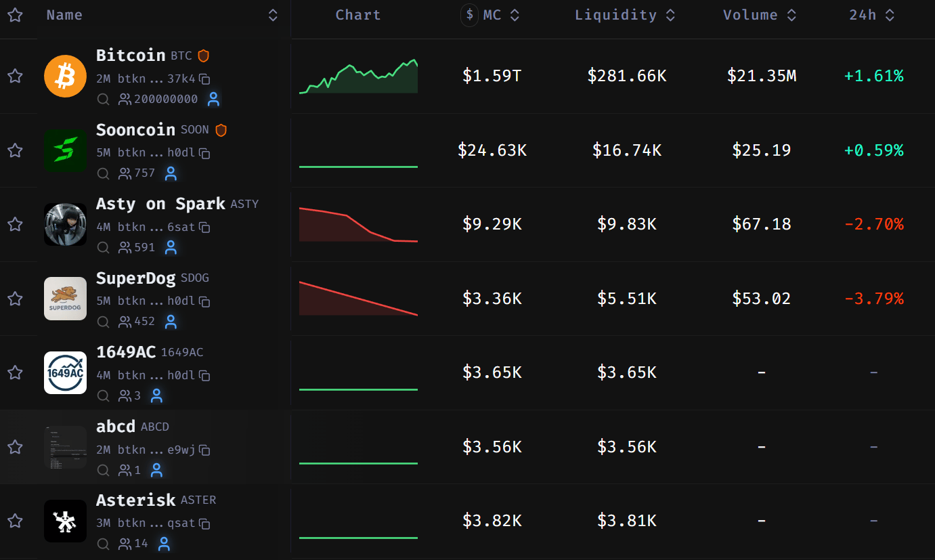This screenshot has width=935, height=560.
Task: Click the magnifier icon under SuperDog
Action: click(x=103, y=322)
